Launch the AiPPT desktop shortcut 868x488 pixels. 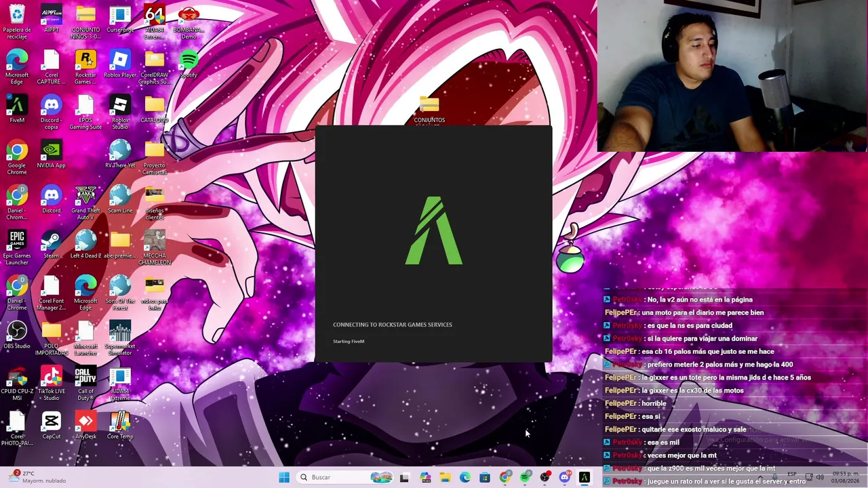[52, 19]
